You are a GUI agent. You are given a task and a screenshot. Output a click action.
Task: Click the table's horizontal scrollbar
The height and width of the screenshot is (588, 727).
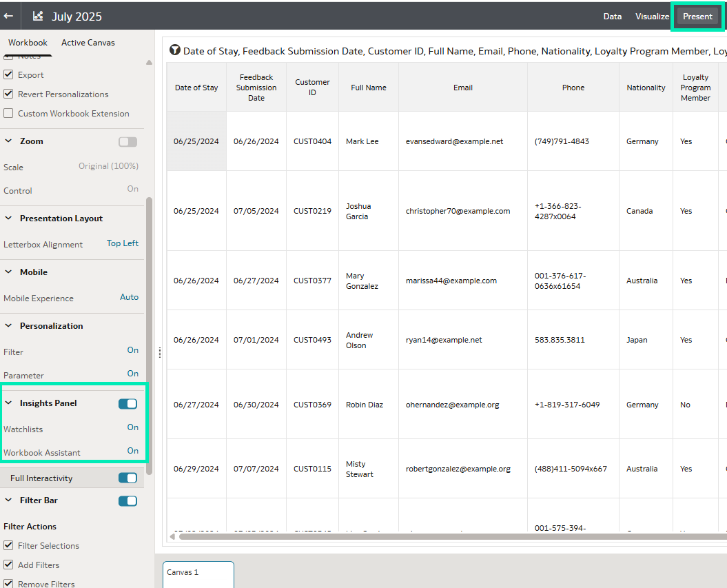448,536
